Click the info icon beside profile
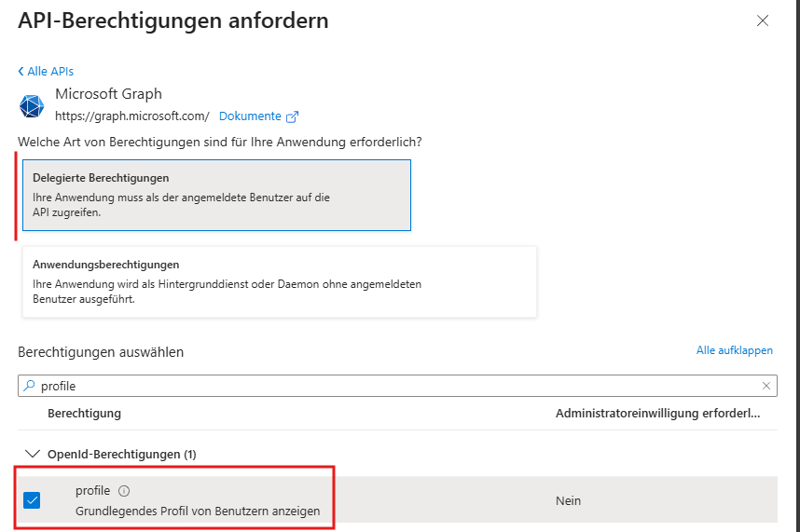800x532 pixels. tap(124, 491)
